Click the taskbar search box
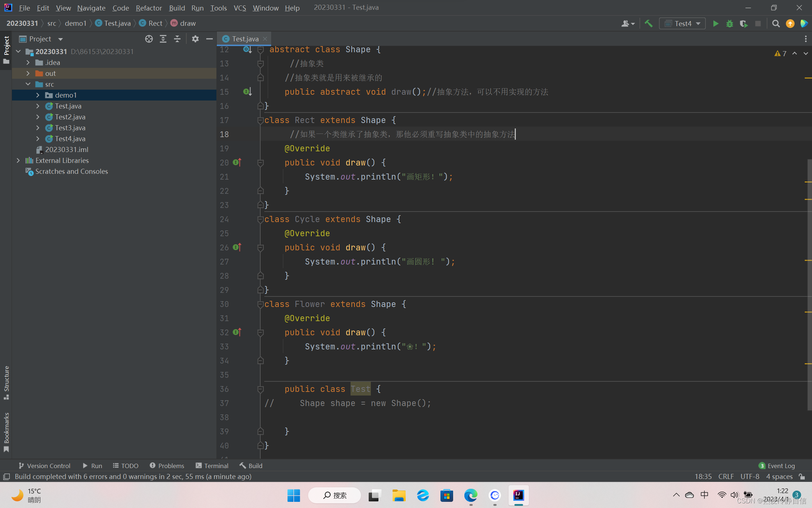812x508 pixels. (335, 495)
